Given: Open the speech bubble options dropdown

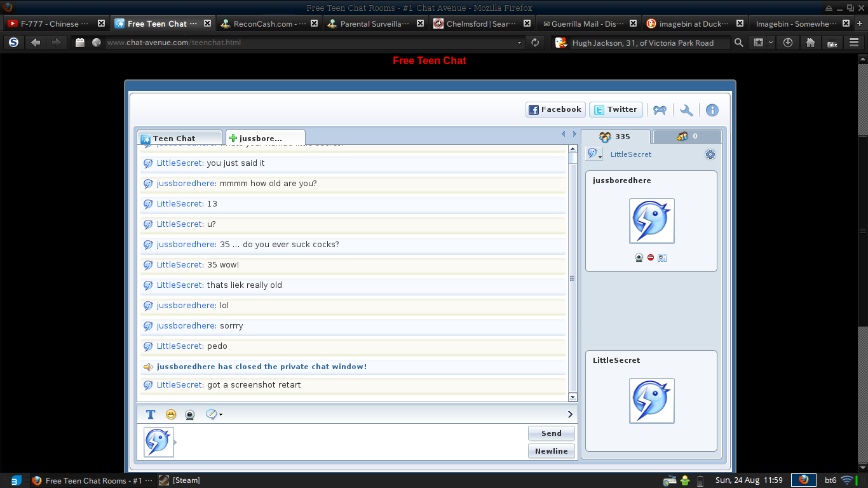Looking at the screenshot, I should pyautogui.click(x=214, y=414).
